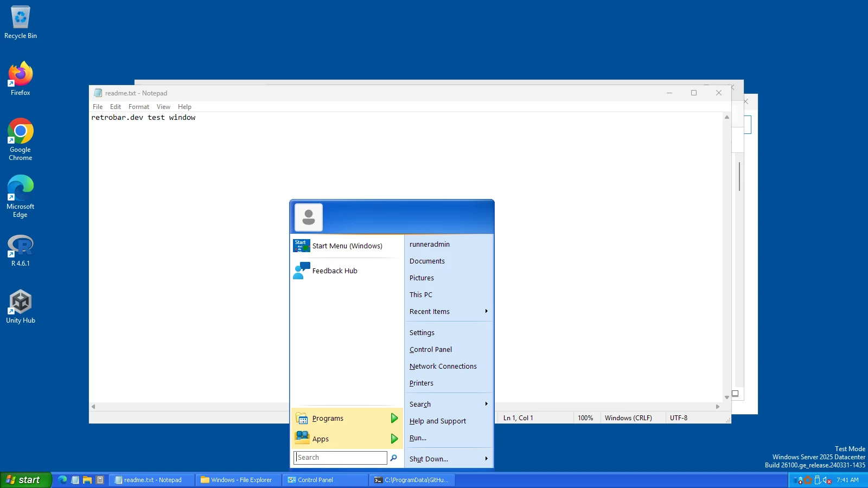Click the green start button

click(25, 480)
